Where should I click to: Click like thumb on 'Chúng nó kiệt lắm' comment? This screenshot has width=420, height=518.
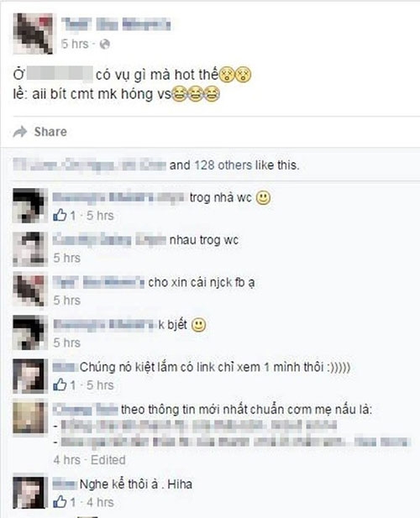point(60,385)
